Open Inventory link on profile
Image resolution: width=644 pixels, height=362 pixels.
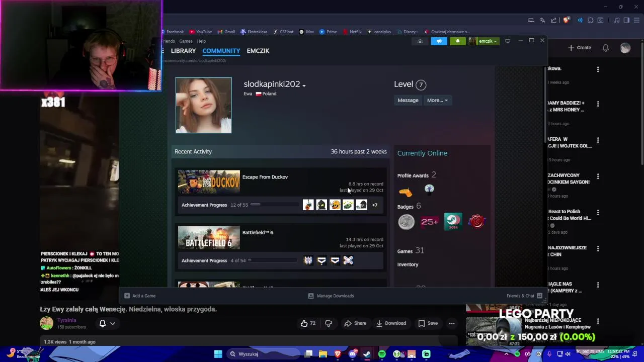click(408, 264)
